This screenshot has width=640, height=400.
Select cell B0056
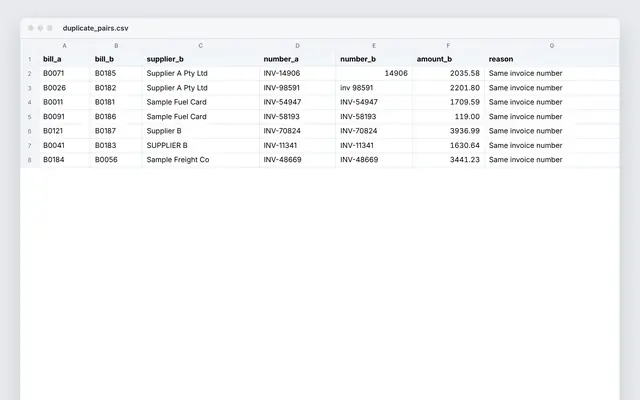coord(116,160)
